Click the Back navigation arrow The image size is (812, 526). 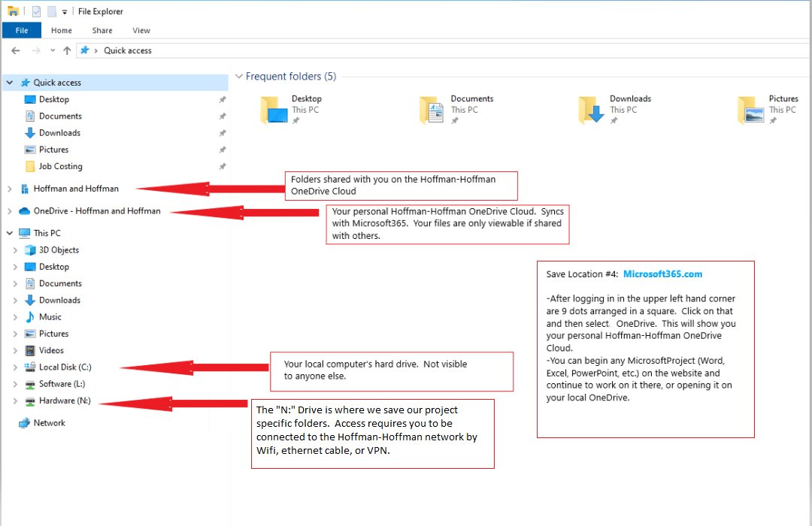[x=15, y=50]
